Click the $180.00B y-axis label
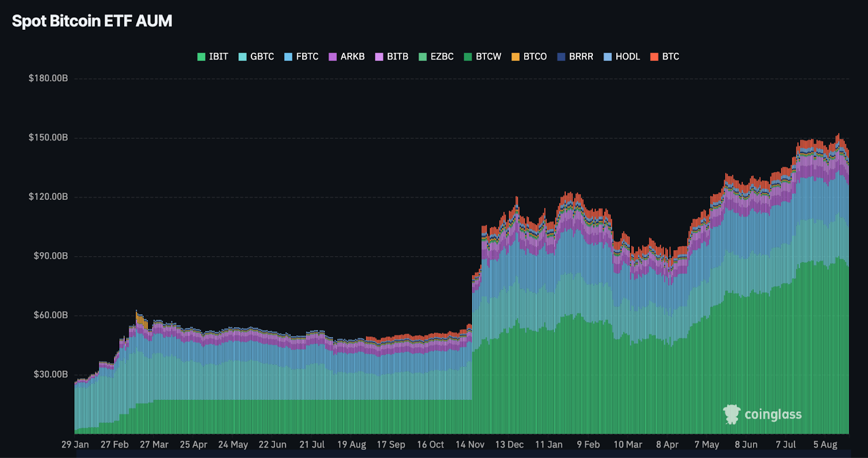Viewport: 868px width, 458px height. 48,78
